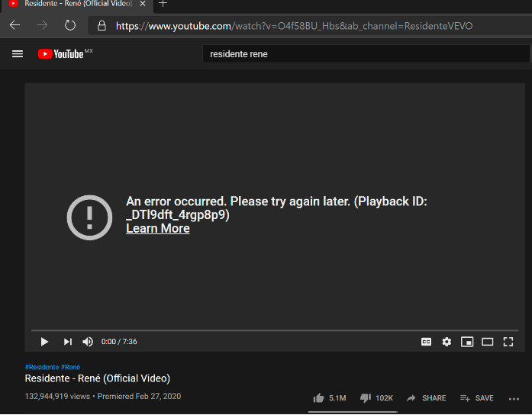Image resolution: width=532 pixels, height=415 pixels.
Task: Open the YouTube hamburger guide menu
Action: pyautogui.click(x=18, y=54)
